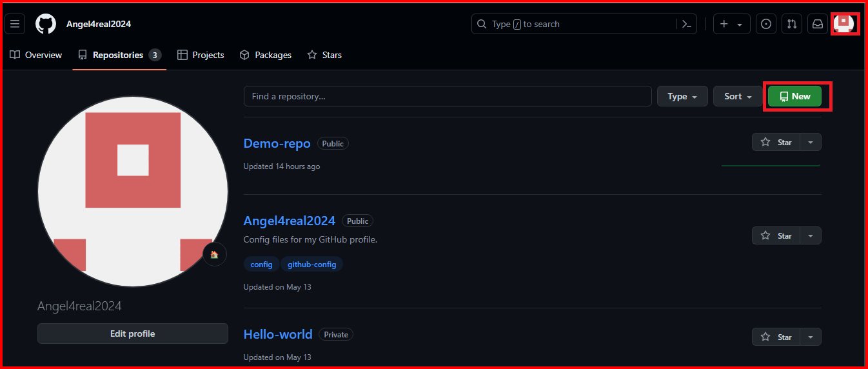
Task: Click the green New repository button
Action: click(x=794, y=96)
